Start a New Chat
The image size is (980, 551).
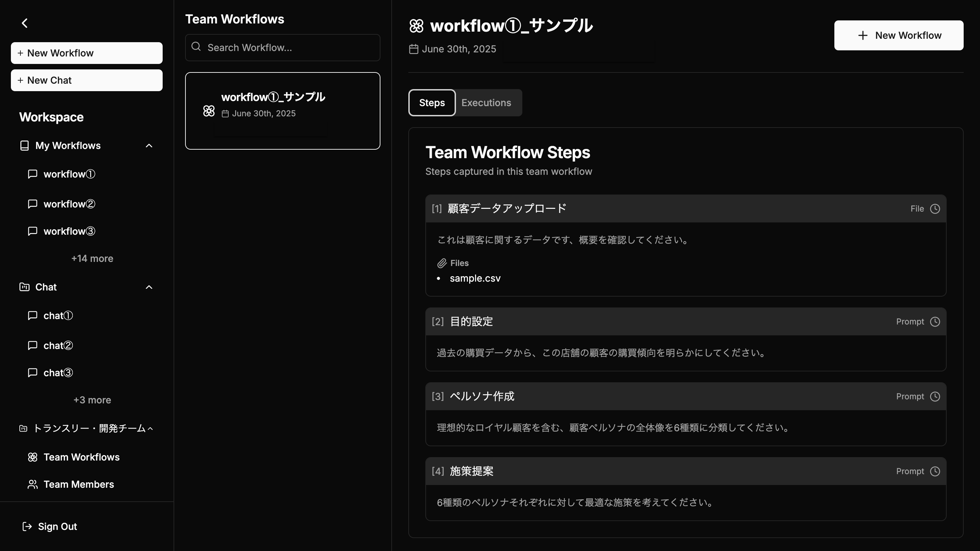point(86,80)
